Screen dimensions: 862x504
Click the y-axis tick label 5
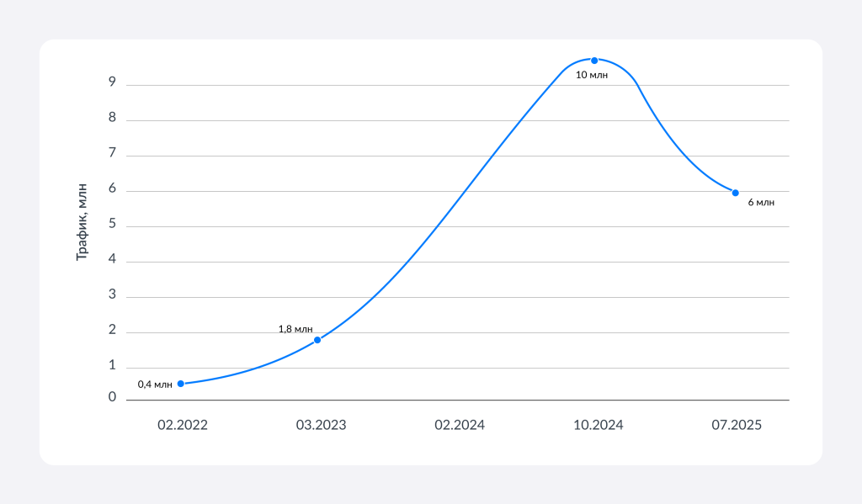point(111,225)
